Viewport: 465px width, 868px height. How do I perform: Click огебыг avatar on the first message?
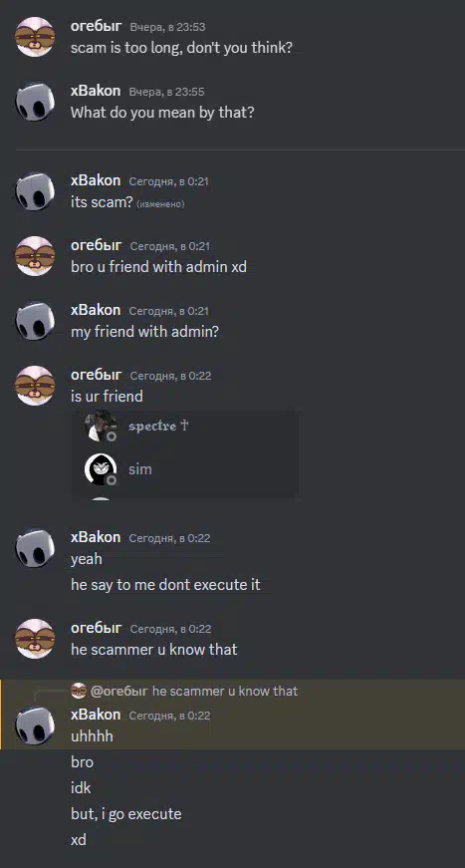(35, 37)
